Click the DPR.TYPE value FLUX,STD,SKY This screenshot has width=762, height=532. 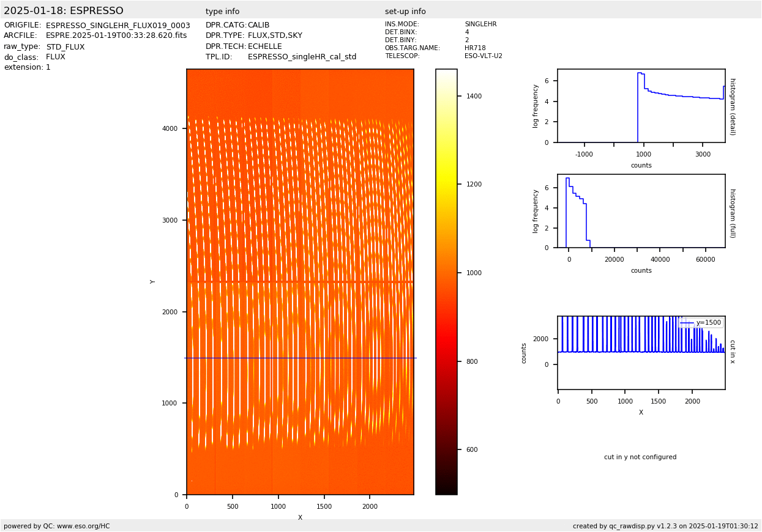(x=275, y=36)
